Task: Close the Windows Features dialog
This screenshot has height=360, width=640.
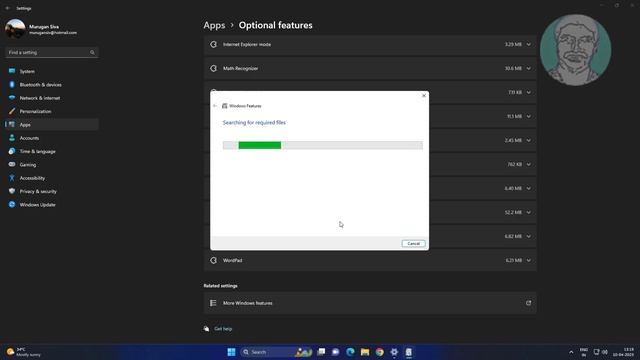Action: click(x=424, y=96)
